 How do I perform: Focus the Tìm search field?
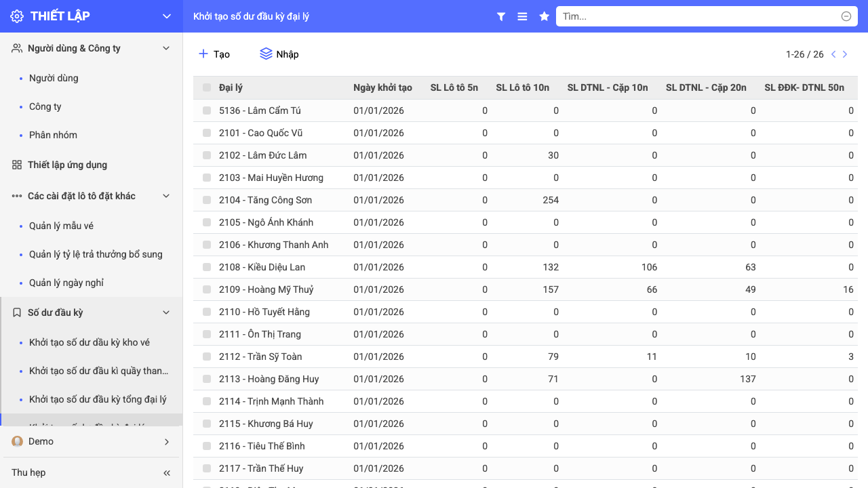pyautogui.click(x=700, y=16)
